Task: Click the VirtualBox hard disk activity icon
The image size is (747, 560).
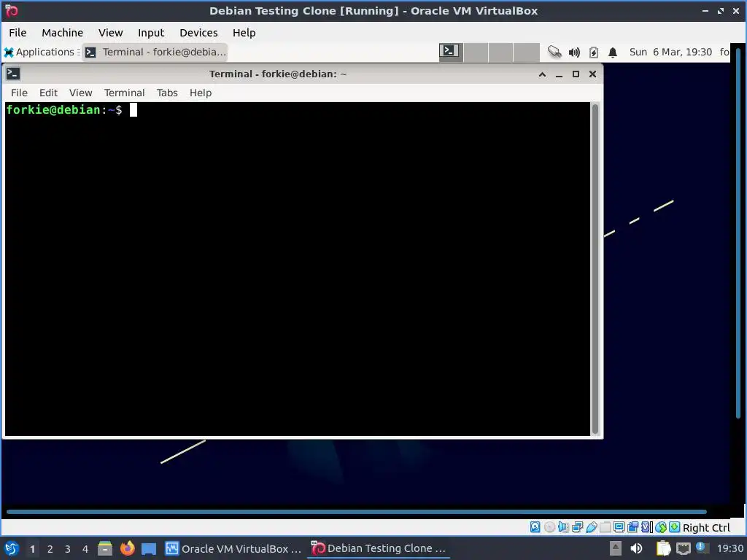Action: [535, 527]
